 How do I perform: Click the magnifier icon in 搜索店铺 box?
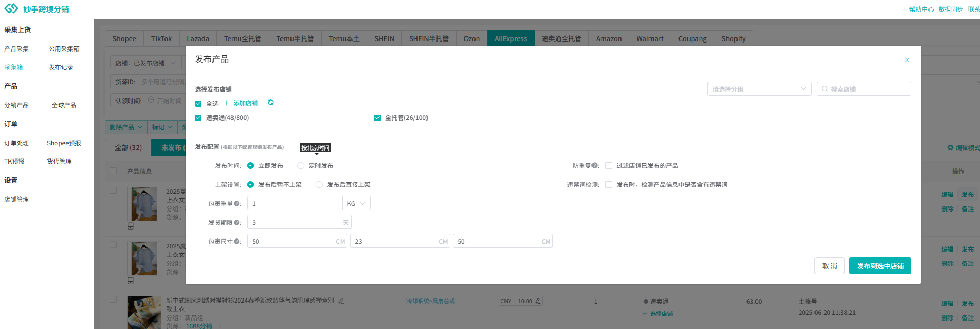point(824,89)
